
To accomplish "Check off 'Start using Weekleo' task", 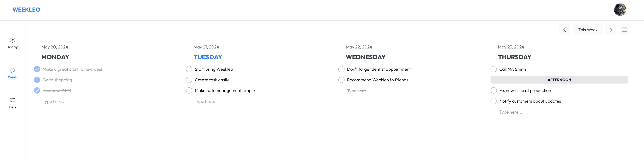I will coord(189,69).
